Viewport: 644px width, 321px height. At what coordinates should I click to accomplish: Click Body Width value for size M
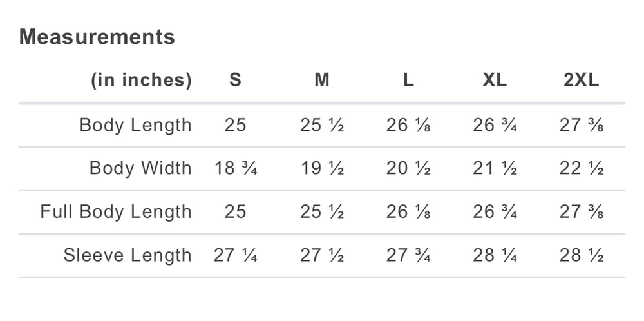click(x=322, y=168)
